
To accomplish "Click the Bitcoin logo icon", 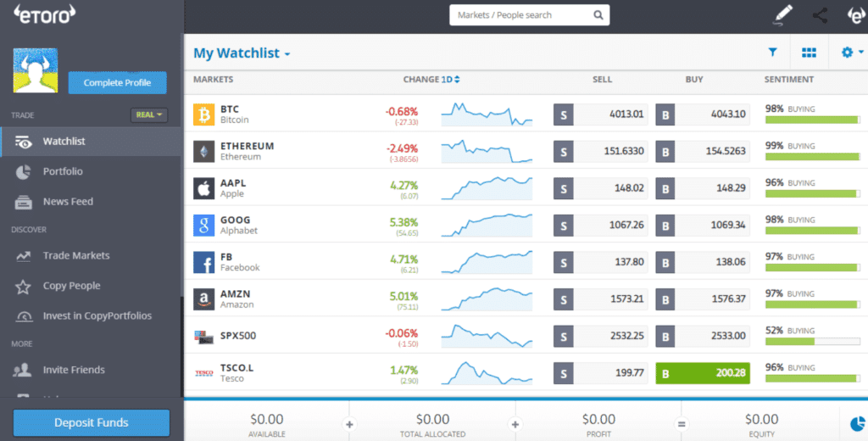I will (x=204, y=114).
